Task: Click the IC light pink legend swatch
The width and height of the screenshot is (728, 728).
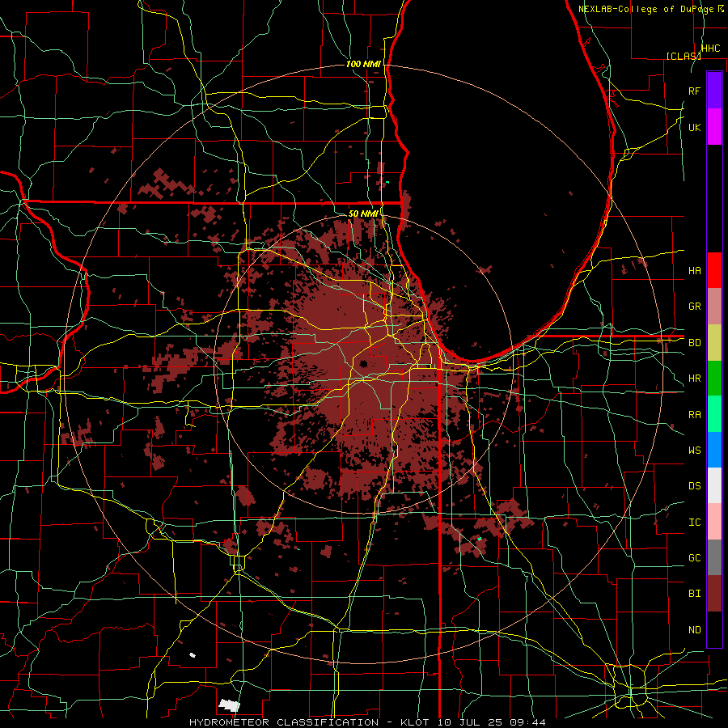Action: coord(714,522)
